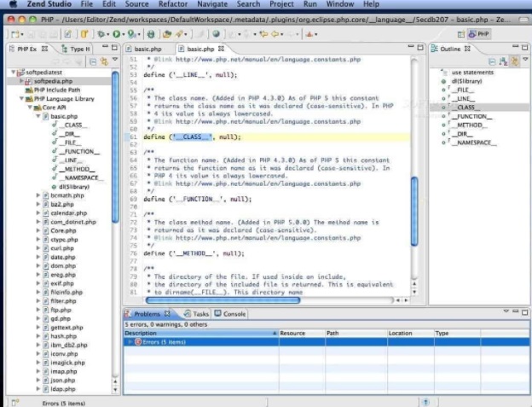The image size is (532, 407).
Task: Click the editor vertical scrollbar thumb
Action: (x=414, y=211)
